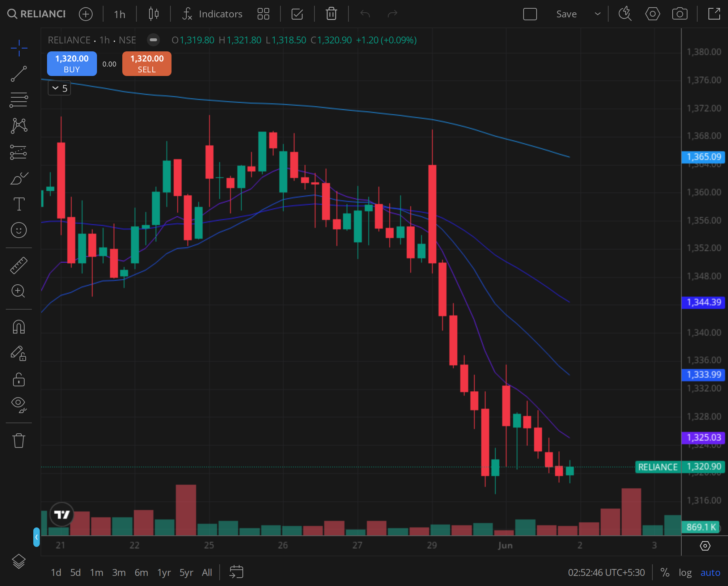Open the indicator templates grid icon
This screenshot has height=586, width=728.
coord(263,14)
